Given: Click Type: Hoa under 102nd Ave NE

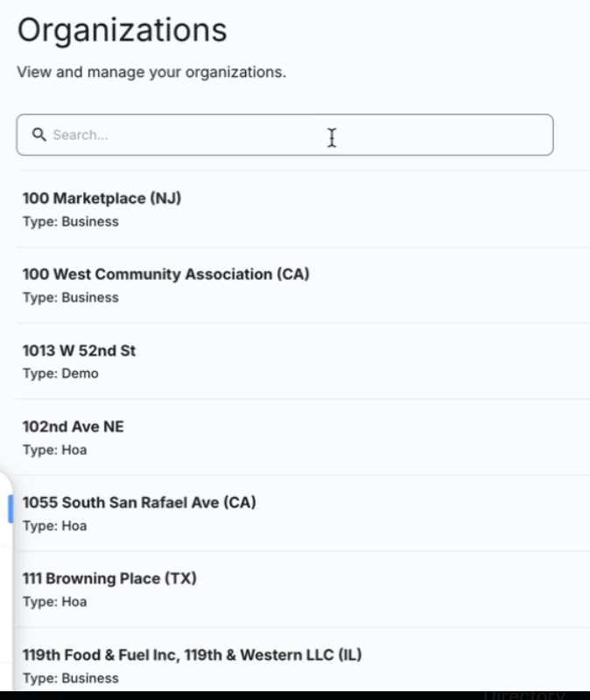Looking at the screenshot, I should click(x=48, y=449).
